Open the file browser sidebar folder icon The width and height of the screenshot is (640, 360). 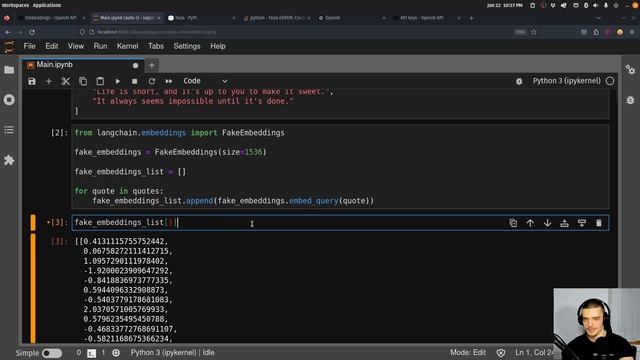[9, 70]
